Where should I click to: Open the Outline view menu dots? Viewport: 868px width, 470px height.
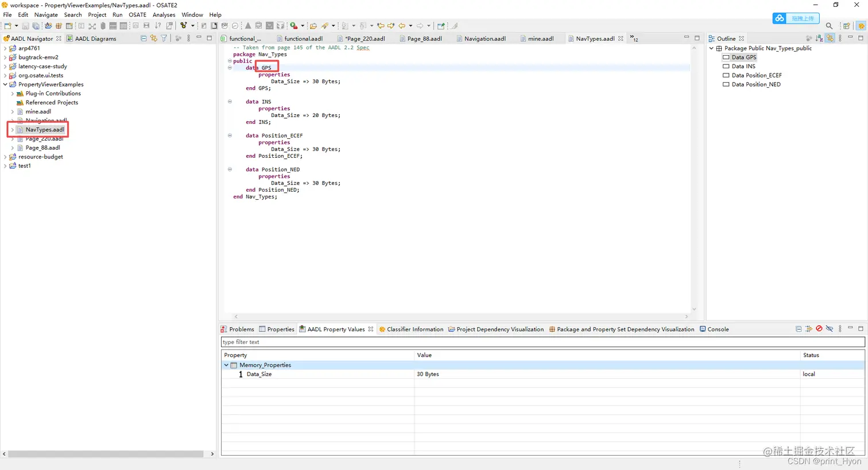coord(840,38)
